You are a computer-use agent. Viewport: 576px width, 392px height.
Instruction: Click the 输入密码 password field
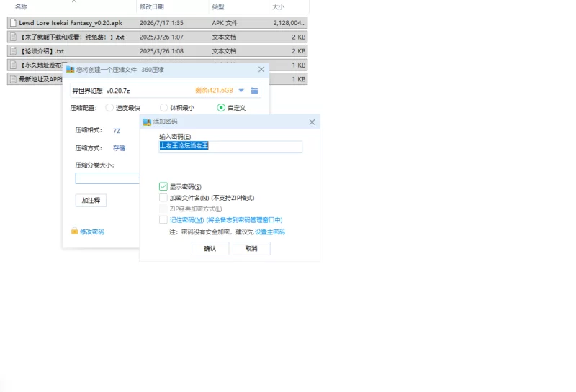(x=230, y=147)
